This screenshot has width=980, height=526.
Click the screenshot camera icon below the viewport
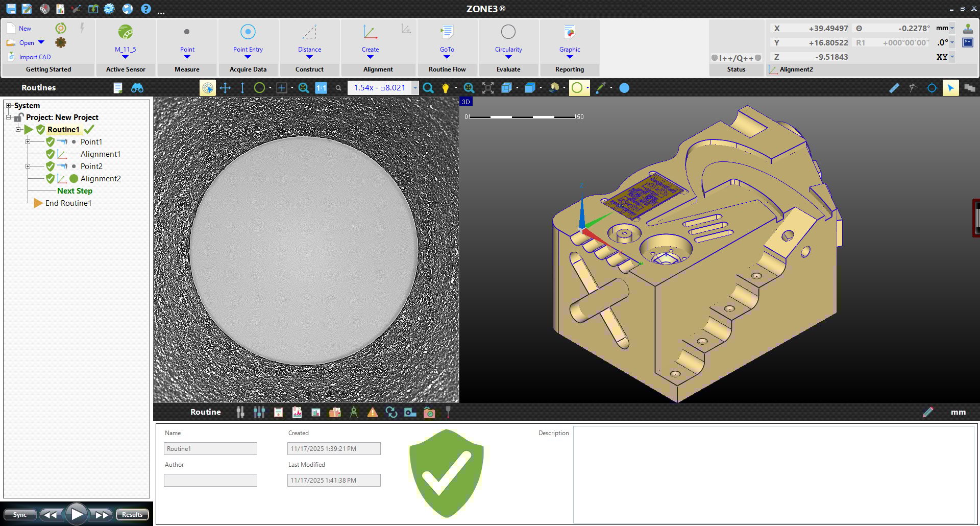pyautogui.click(x=429, y=412)
